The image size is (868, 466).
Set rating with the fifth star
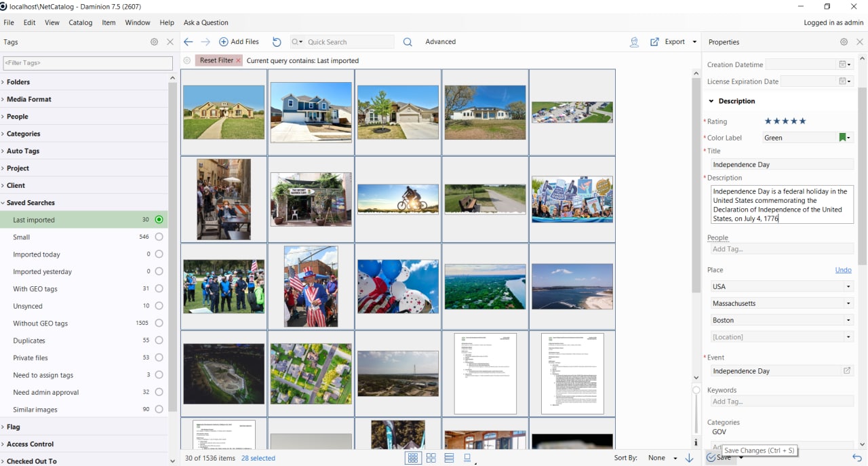pyautogui.click(x=803, y=121)
